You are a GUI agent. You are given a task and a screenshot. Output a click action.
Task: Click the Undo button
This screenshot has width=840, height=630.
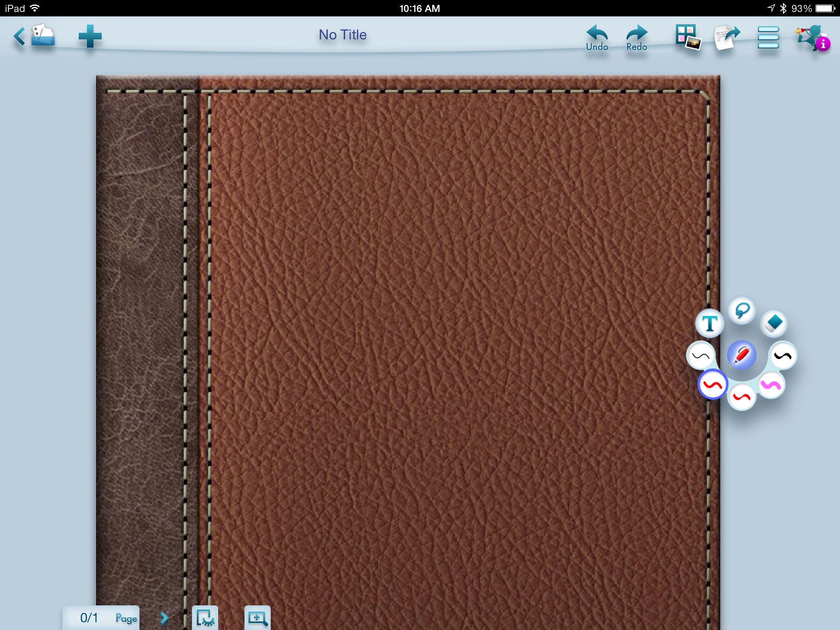click(x=597, y=38)
